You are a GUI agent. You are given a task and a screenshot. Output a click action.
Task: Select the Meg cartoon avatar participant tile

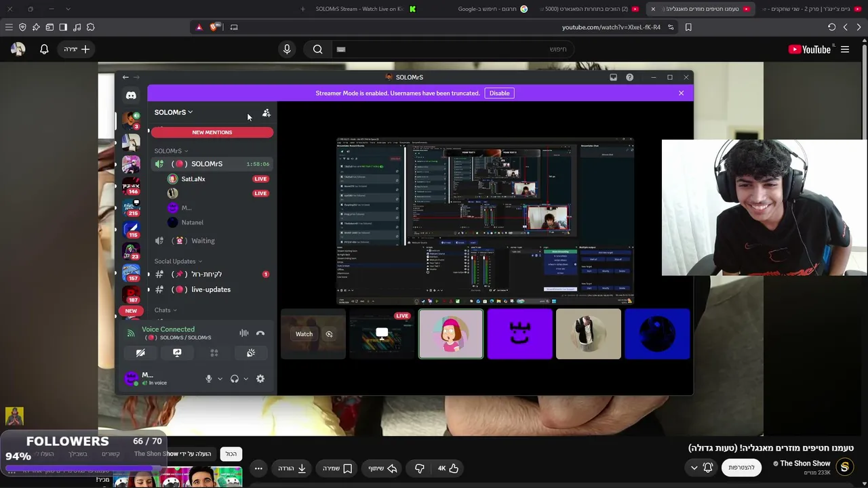point(451,334)
